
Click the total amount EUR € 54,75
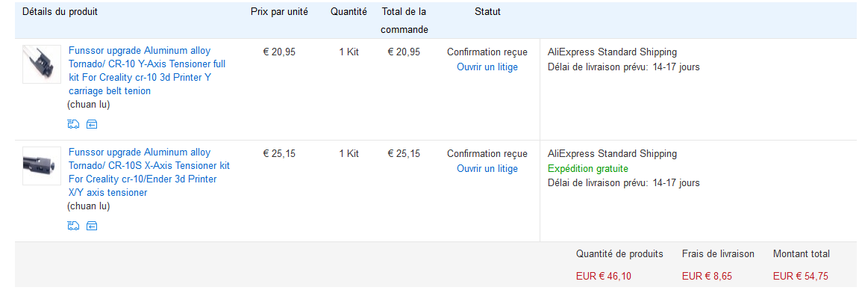coord(800,277)
